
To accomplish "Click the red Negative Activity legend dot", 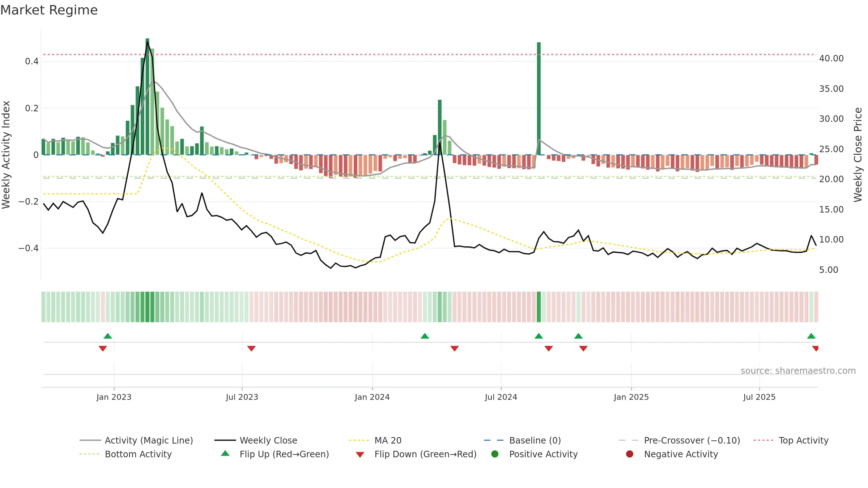I will 630,454.
